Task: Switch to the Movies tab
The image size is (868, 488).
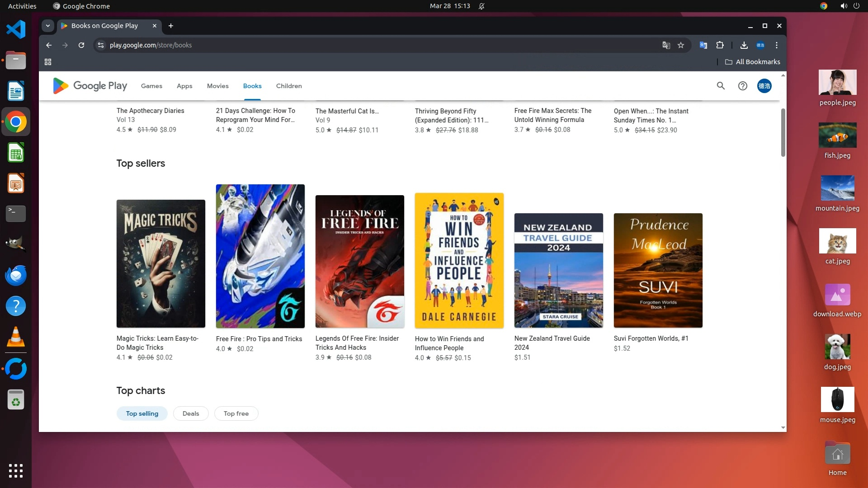Action: [x=217, y=86]
